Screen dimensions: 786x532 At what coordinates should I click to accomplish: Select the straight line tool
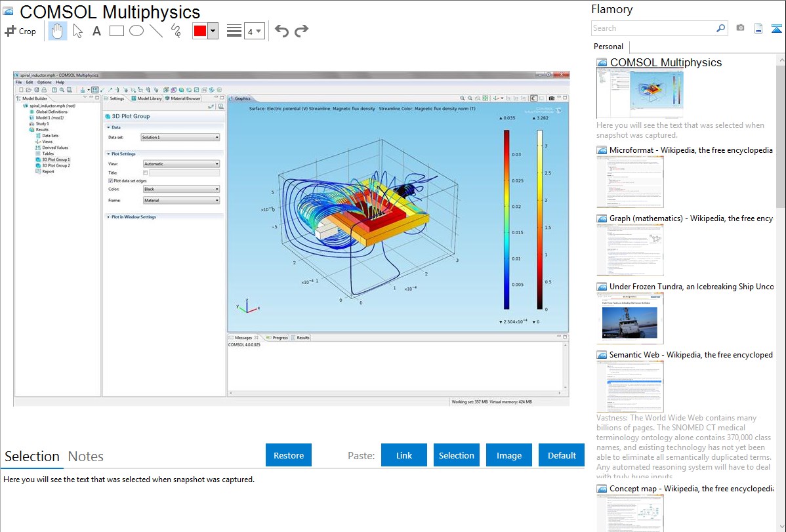tap(156, 31)
